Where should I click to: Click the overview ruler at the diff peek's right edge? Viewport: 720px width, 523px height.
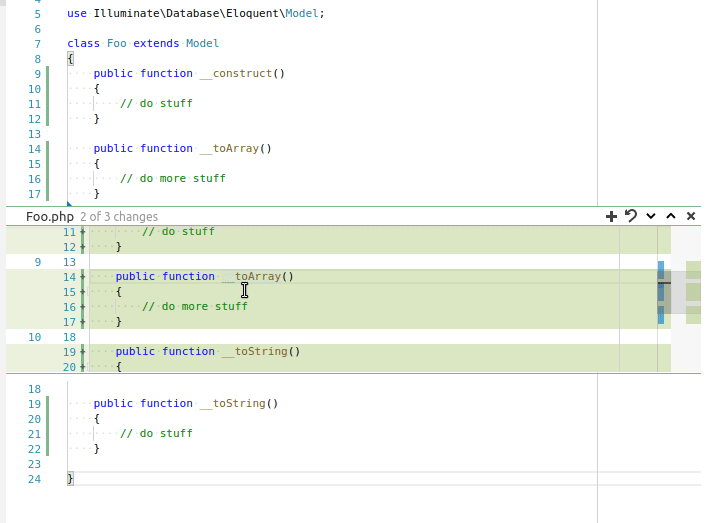693,298
